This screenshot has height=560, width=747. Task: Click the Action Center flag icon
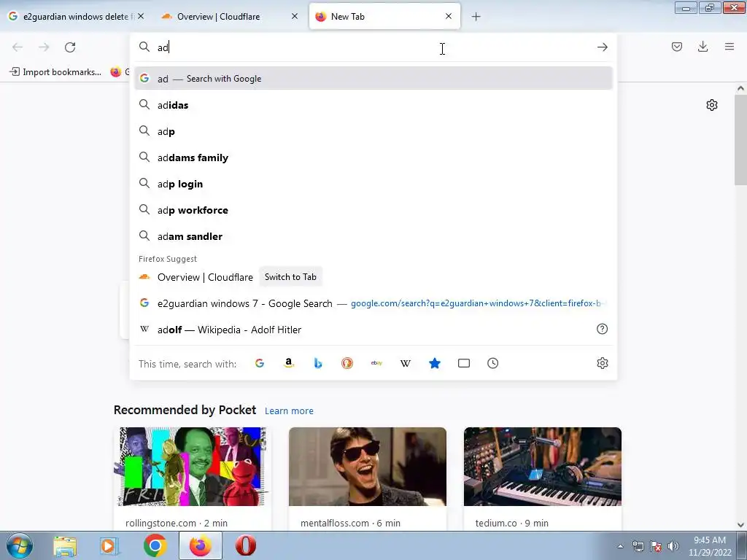click(x=656, y=546)
